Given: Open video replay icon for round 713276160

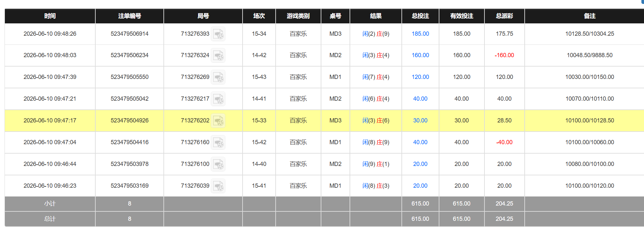Looking at the screenshot, I should tap(218, 143).
